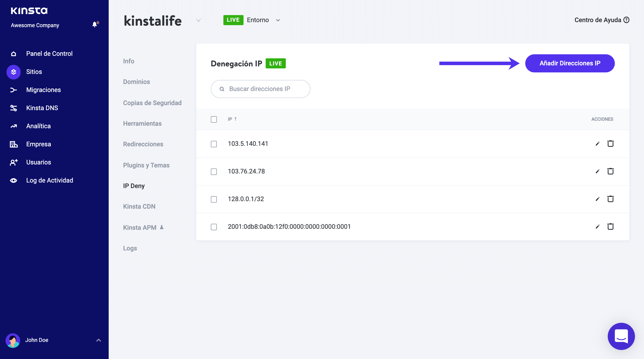Click the Log de Actividad eye icon

click(14, 181)
